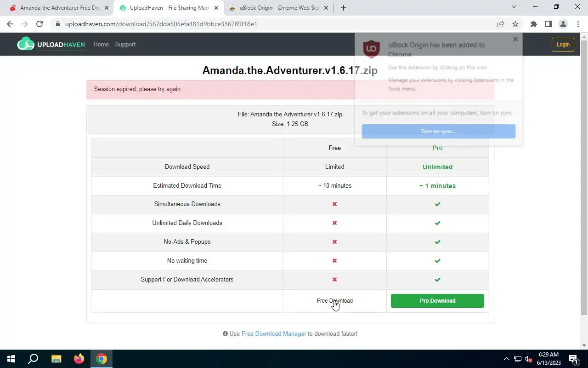Click the 'Session expired, please try again' alert
The image size is (588, 368).
[x=290, y=89]
